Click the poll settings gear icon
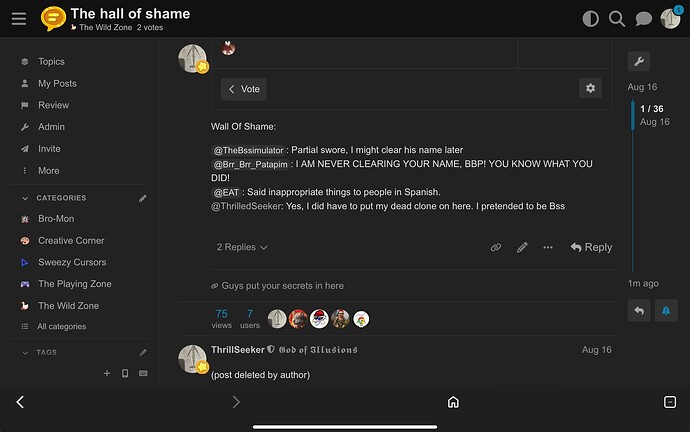690x432 pixels. pyautogui.click(x=591, y=88)
